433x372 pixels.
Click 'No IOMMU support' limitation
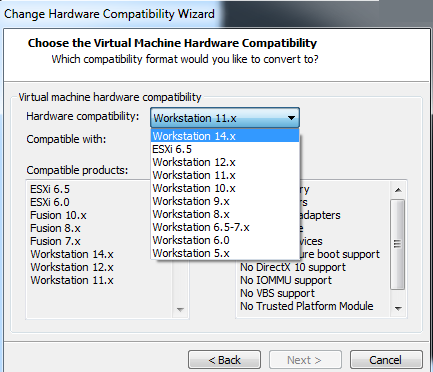[x=286, y=280]
